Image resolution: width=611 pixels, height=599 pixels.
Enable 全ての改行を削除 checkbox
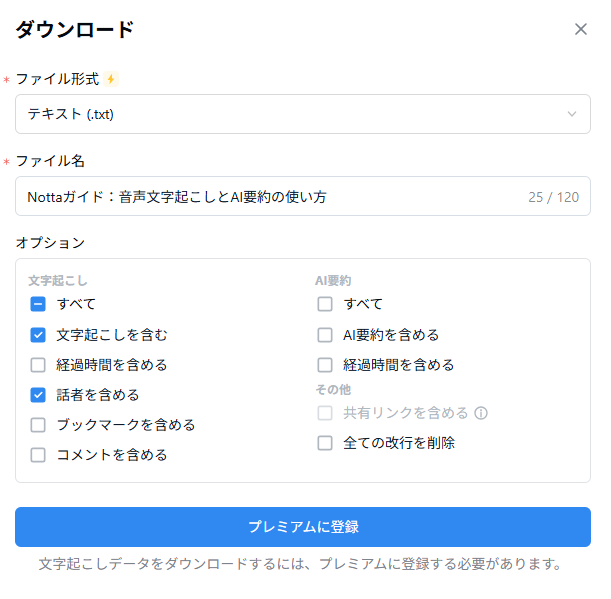(x=325, y=443)
